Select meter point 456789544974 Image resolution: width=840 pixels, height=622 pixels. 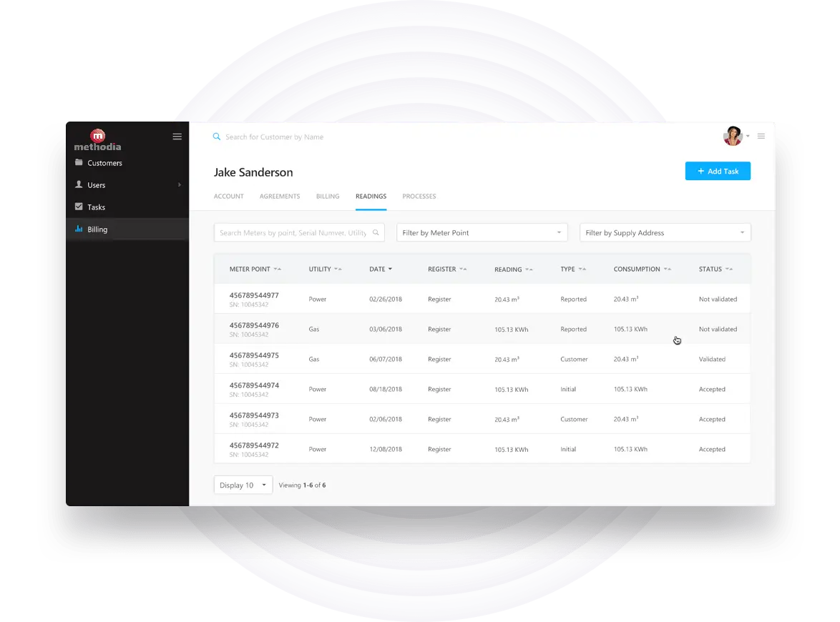[254, 385]
